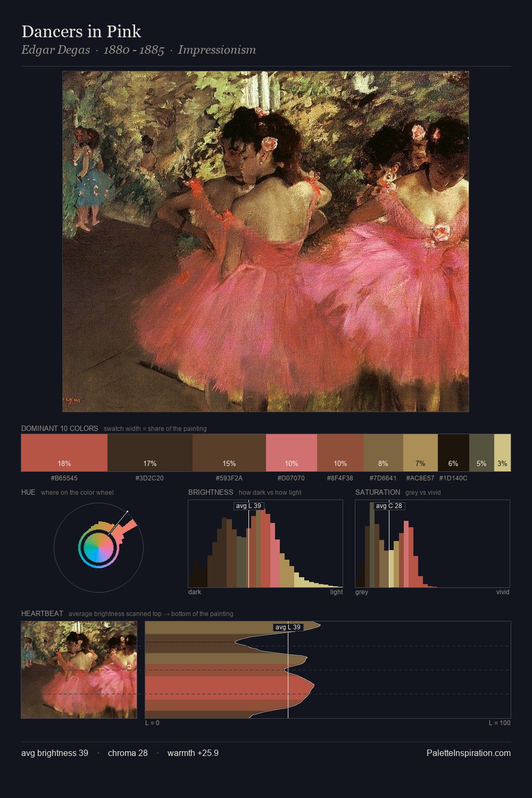Click the 'vivid' axis label
This screenshot has width=532, height=798.
coord(503,592)
